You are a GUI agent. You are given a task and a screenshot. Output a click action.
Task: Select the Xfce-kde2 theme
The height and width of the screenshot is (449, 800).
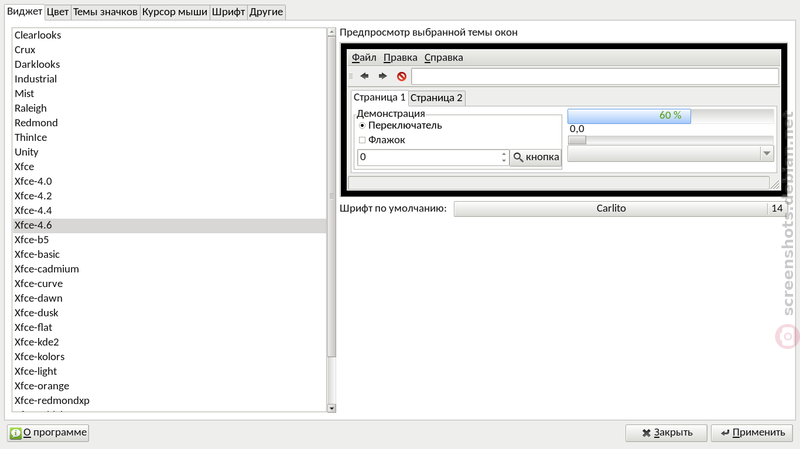[x=169, y=342]
